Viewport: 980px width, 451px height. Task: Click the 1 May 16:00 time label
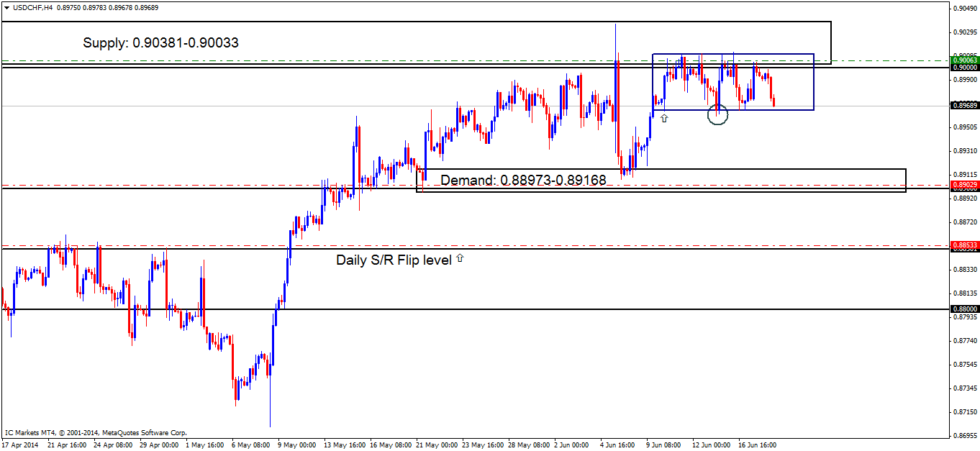tap(204, 445)
